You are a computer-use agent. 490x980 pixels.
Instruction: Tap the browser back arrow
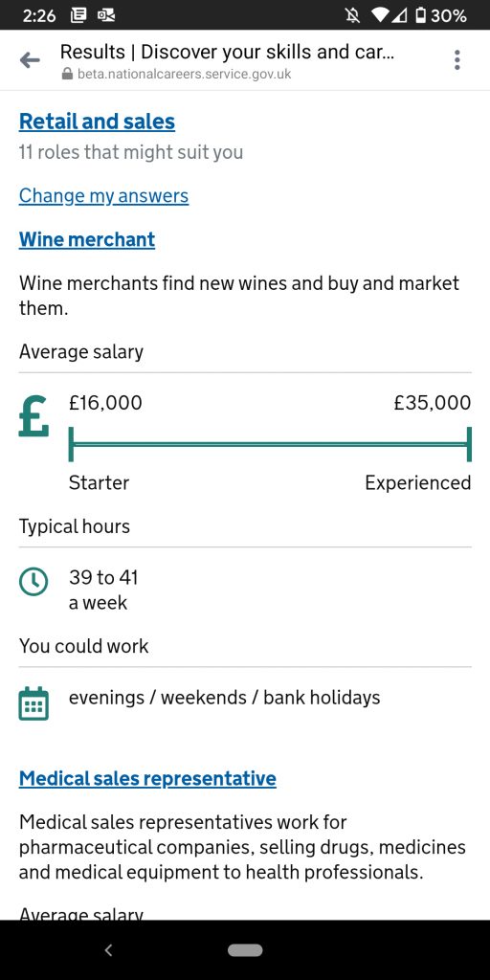click(x=30, y=60)
